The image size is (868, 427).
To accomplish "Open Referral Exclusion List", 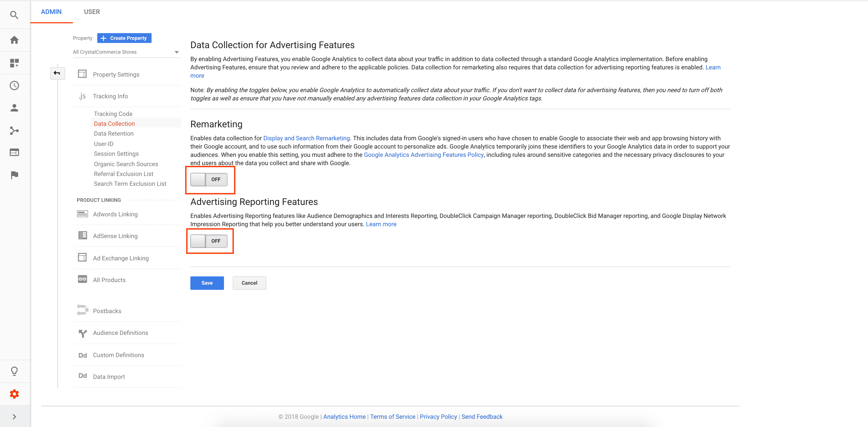I will [123, 174].
